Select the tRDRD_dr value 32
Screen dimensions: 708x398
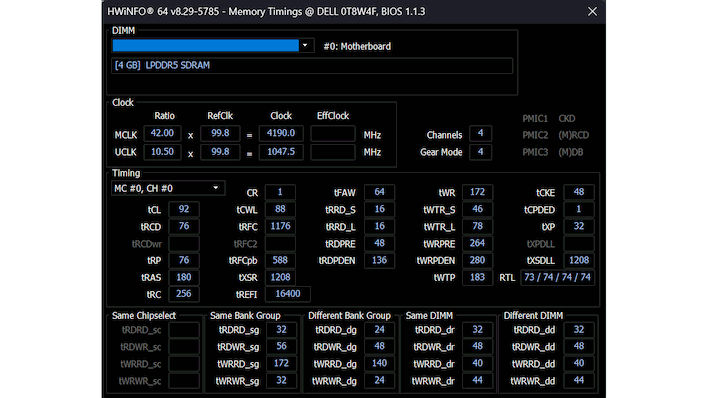point(477,330)
